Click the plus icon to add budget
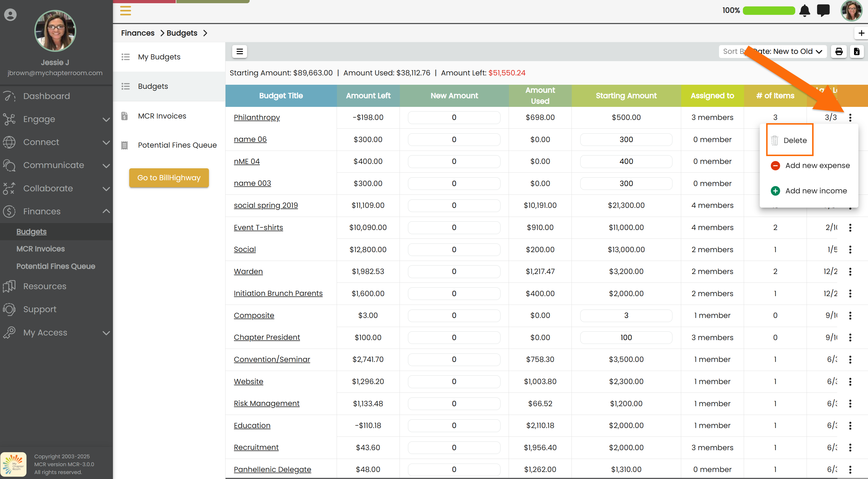868x479 pixels. coord(861,33)
